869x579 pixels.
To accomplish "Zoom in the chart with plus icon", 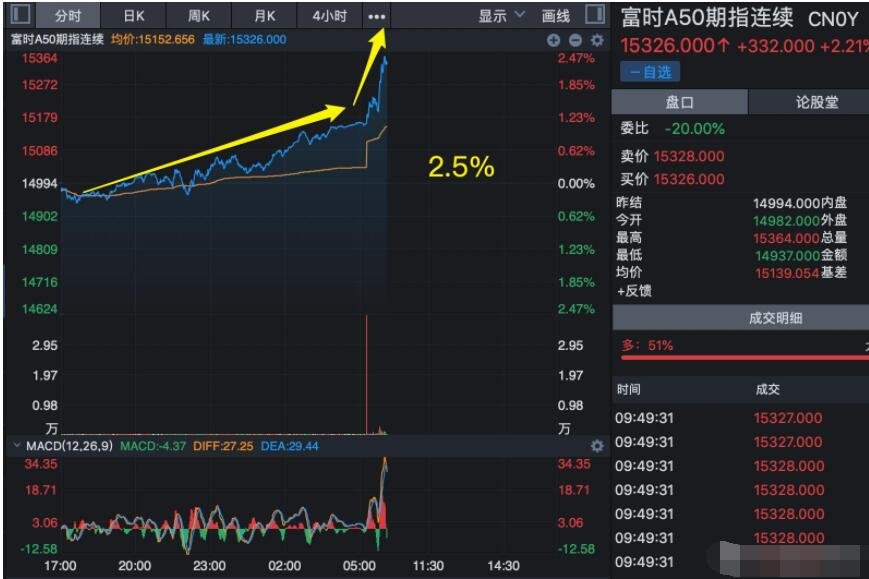I will pos(553,40).
